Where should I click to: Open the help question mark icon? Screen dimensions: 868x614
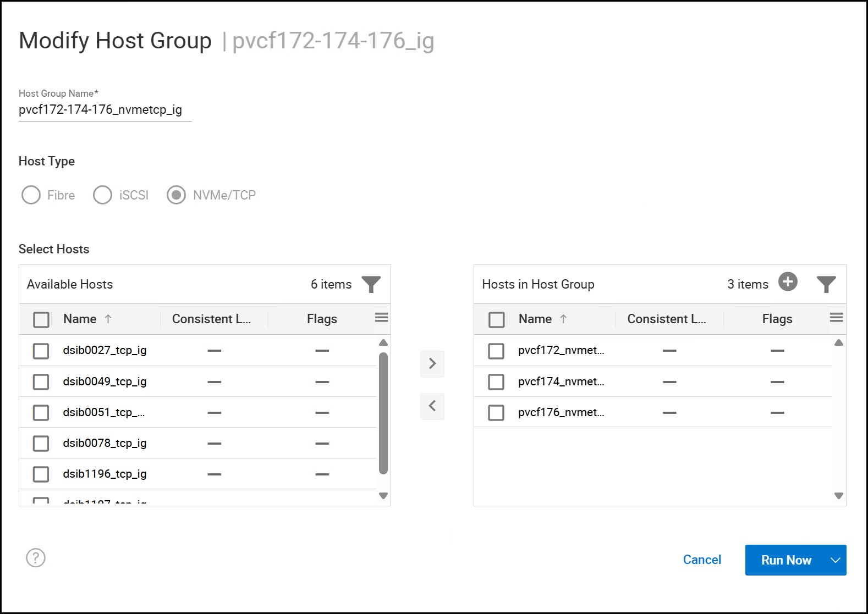point(36,558)
